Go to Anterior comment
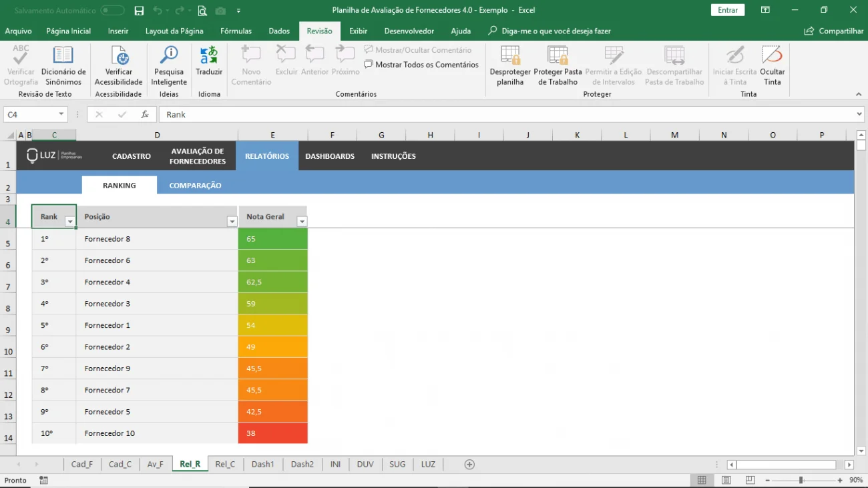 point(314,60)
